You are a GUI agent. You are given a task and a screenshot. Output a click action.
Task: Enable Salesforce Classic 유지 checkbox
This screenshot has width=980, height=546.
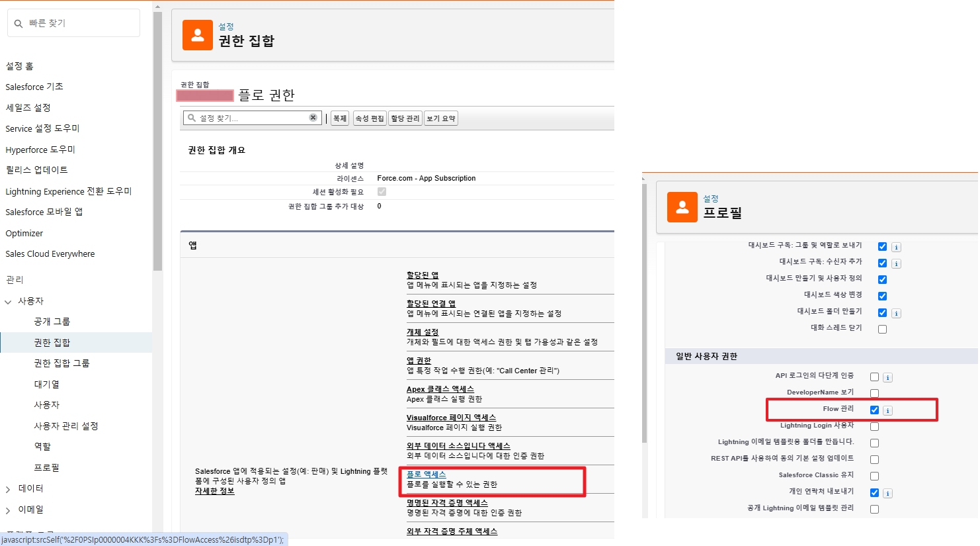tap(874, 477)
